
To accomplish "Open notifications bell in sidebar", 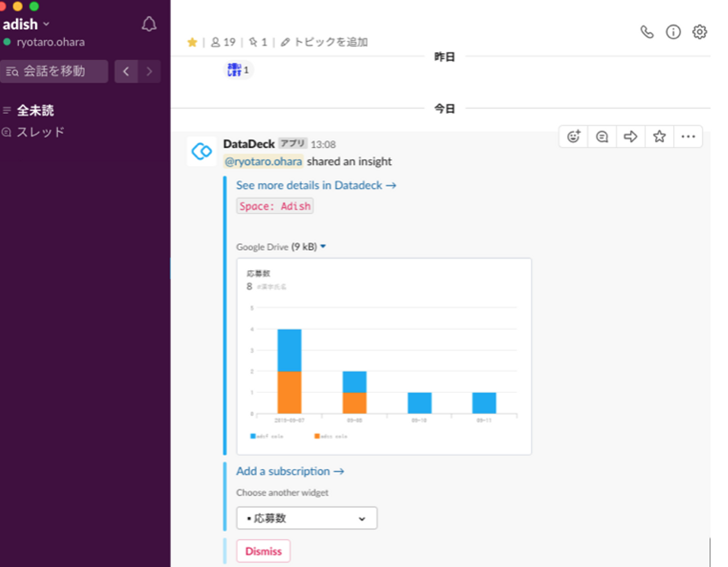I will [x=149, y=24].
